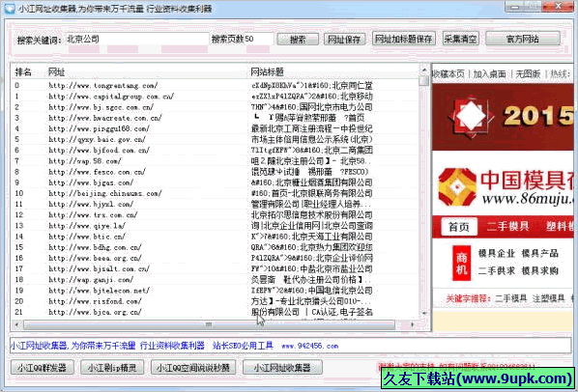Image resolution: width=578 pixels, height=392 pixels.
Task: Open the 小江网址收集器 button
Action: 282,367
